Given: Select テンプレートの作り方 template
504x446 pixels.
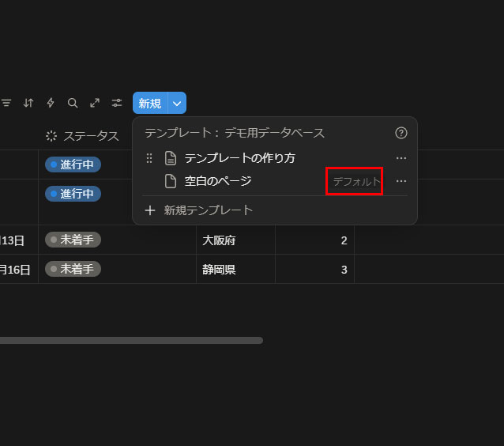Looking at the screenshot, I should click(x=239, y=158).
